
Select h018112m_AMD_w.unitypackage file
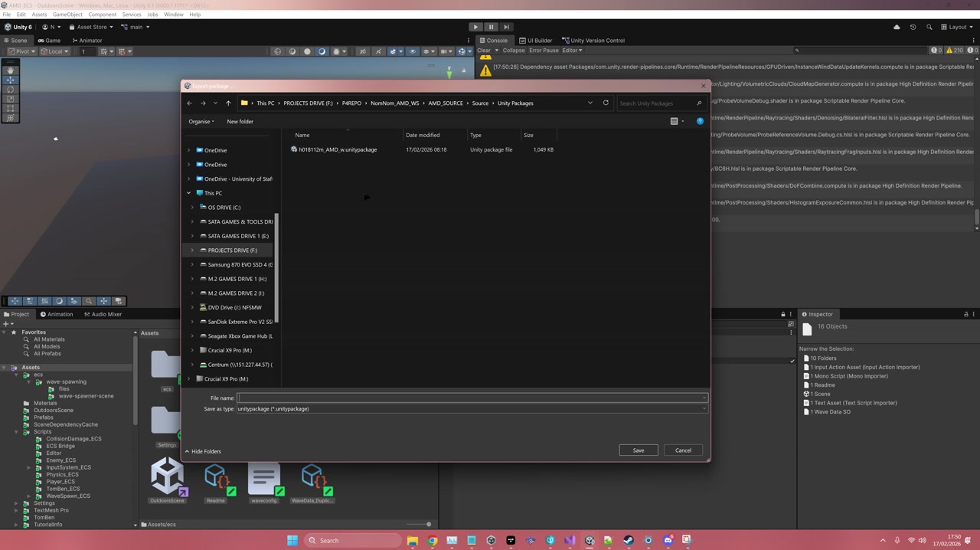coord(338,149)
